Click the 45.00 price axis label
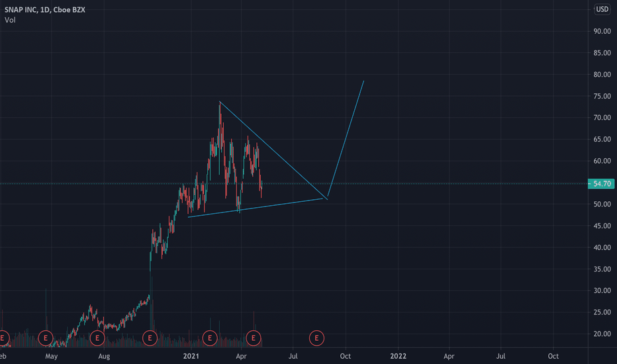This screenshot has width=617, height=364. [x=602, y=226]
